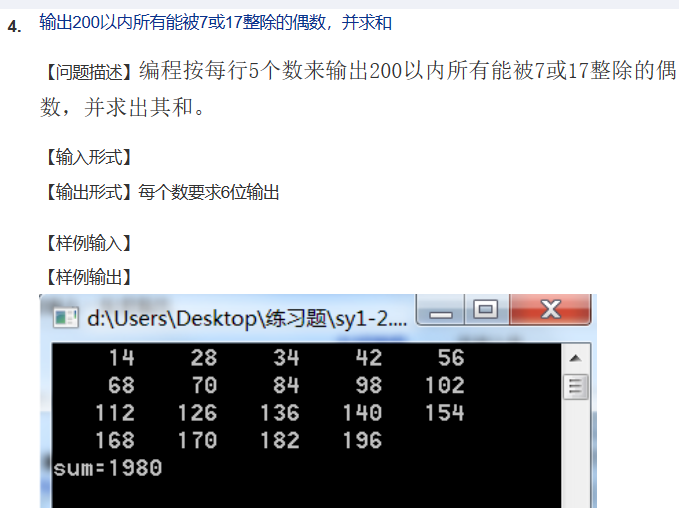Screen dimensions: 679x508
Task: Click the 【输入形式】 label
Action: (x=89, y=157)
